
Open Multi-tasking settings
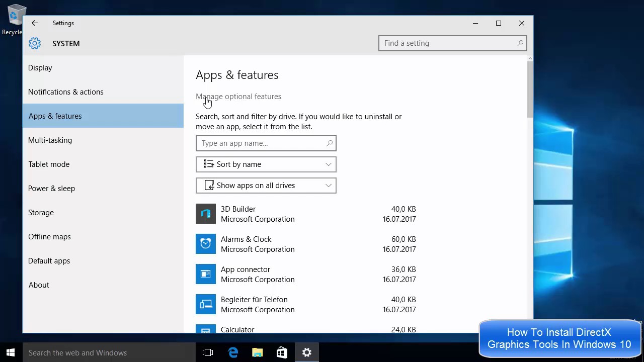[x=103, y=140]
